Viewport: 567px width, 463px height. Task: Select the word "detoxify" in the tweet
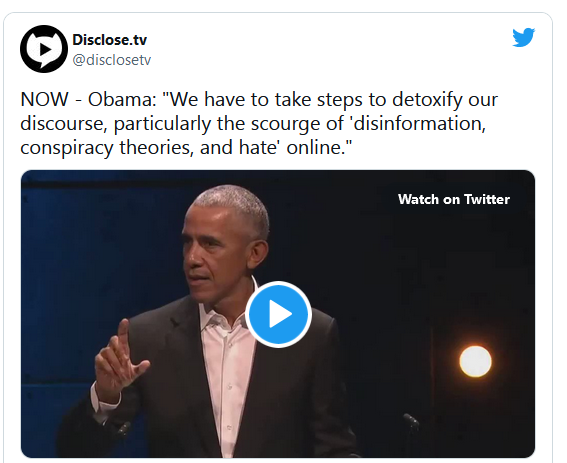pos(427,100)
